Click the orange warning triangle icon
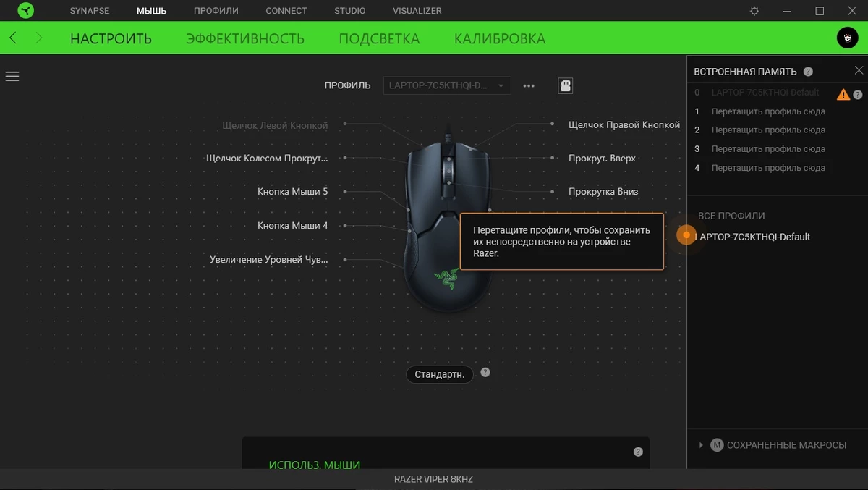The width and height of the screenshot is (868, 490). [x=843, y=94]
